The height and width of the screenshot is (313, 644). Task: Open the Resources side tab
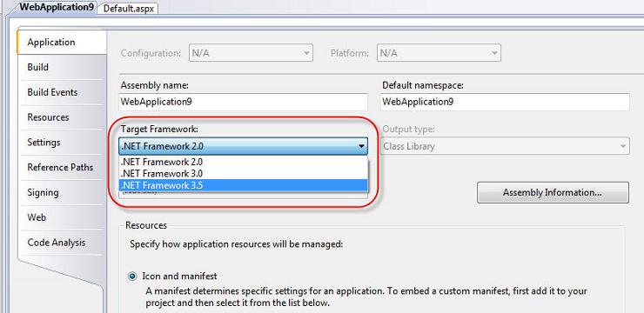62,117
